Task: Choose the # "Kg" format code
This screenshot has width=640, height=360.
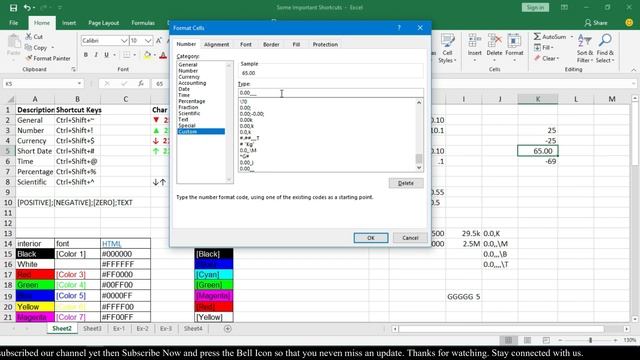Action: pyautogui.click(x=247, y=144)
